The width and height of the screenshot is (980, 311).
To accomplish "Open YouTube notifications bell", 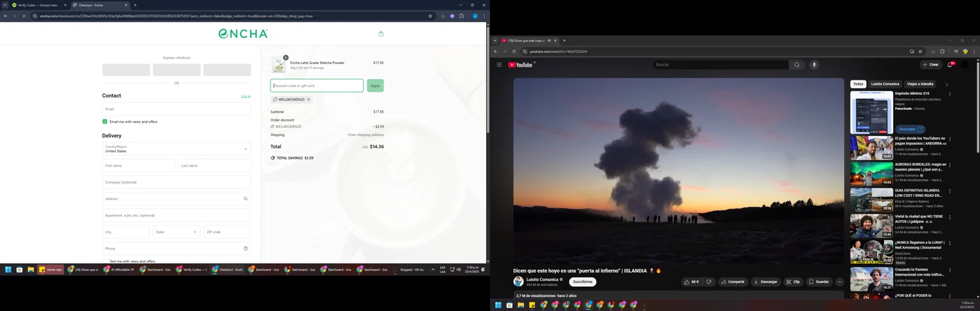I will click(x=950, y=65).
